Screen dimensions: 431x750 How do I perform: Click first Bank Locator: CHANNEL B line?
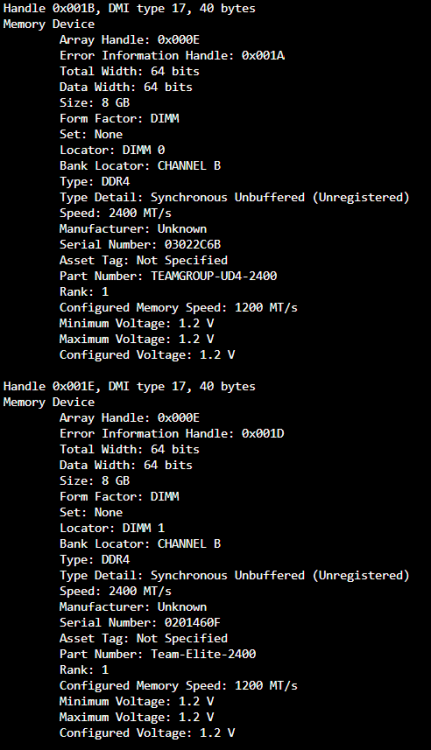[140, 166]
